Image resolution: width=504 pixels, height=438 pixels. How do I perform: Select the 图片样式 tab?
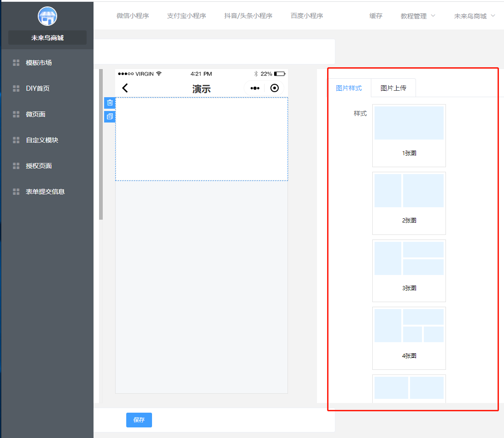point(349,88)
